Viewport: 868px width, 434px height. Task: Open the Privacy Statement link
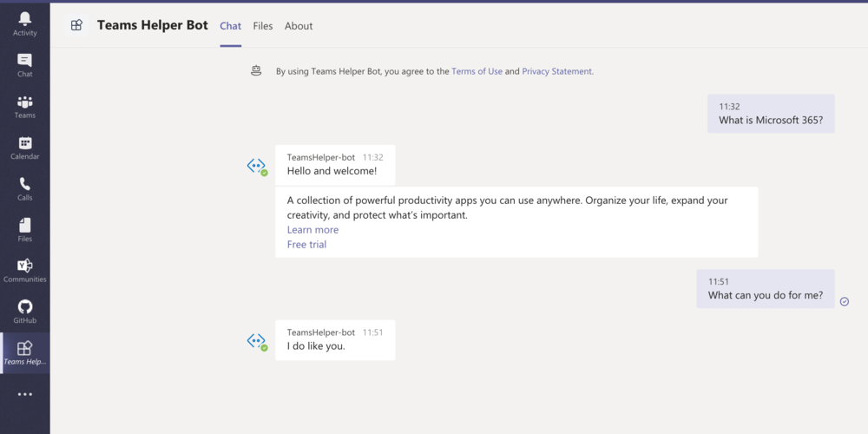pyautogui.click(x=557, y=71)
